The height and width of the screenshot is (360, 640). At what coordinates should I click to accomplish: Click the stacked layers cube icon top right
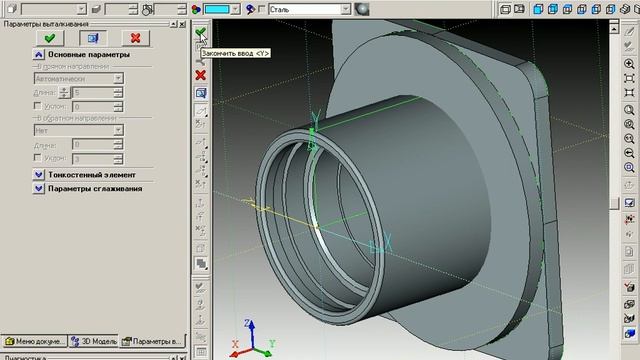click(x=624, y=9)
